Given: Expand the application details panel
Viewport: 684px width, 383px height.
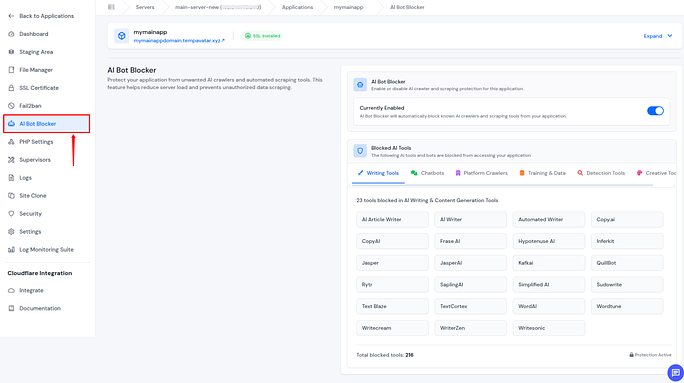Looking at the screenshot, I should pos(658,36).
